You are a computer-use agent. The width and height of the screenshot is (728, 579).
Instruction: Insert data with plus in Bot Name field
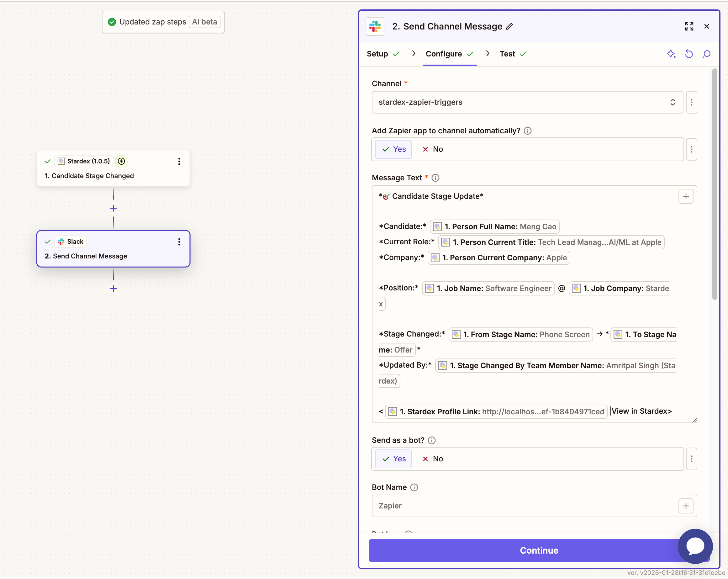685,506
